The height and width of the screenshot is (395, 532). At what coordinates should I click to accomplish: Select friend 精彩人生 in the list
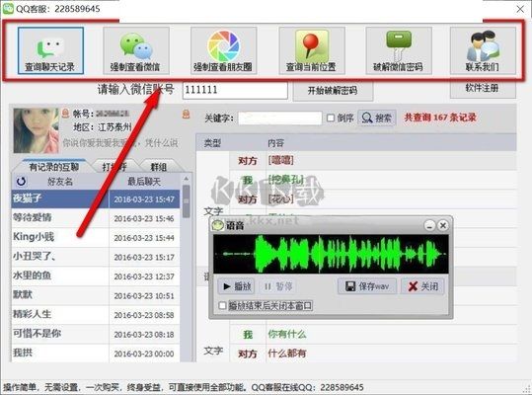pos(60,314)
